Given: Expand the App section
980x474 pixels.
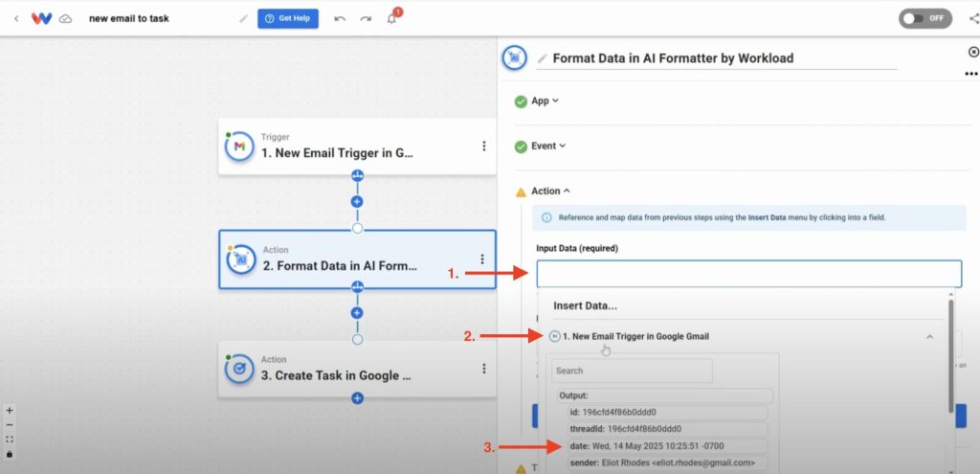Looking at the screenshot, I should click(545, 101).
